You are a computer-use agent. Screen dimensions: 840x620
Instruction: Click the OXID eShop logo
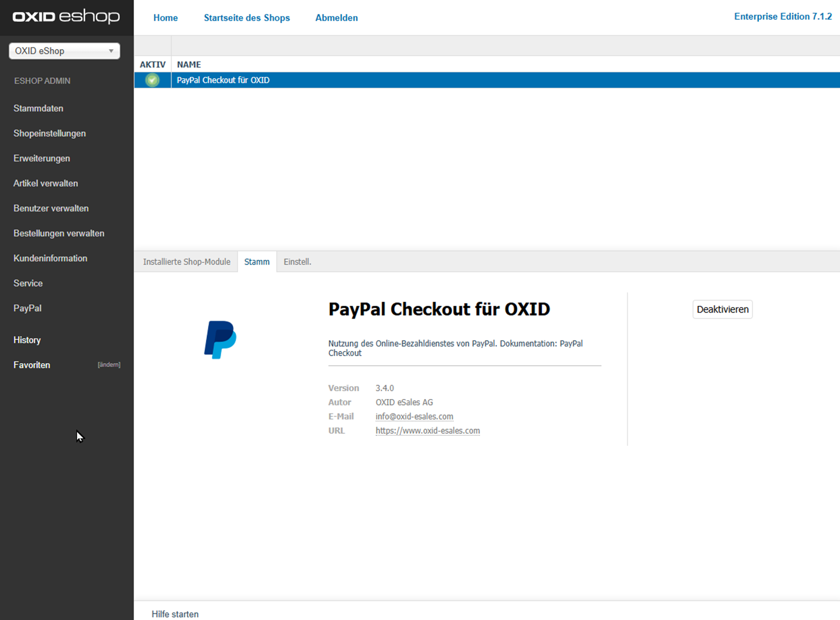pos(66,17)
